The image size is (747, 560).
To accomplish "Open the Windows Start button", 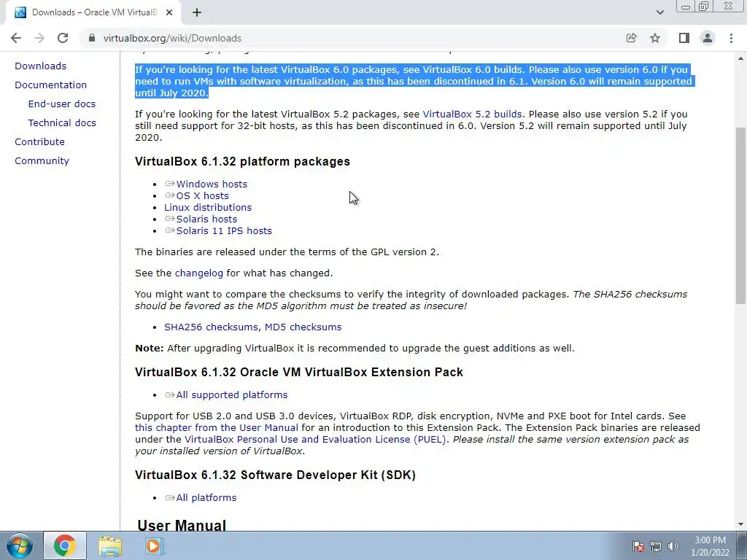I will click(19, 545).
